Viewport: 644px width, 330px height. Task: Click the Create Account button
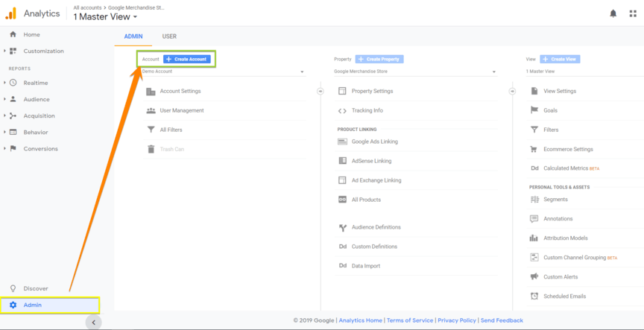[x=187, y=59]
